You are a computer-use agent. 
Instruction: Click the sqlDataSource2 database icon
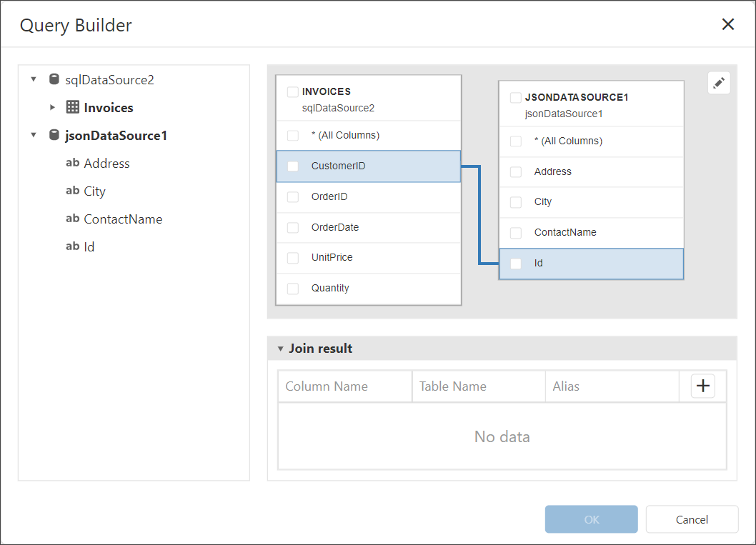(54, 80)
